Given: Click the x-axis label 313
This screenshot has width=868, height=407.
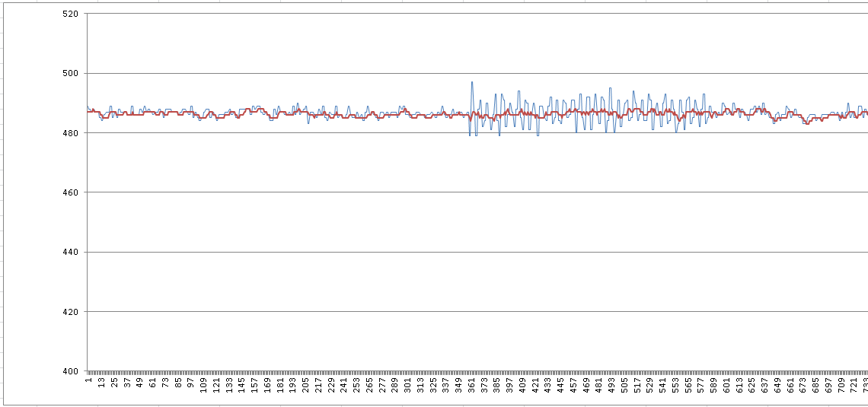Looking at the screenshot, I should 420,384.
